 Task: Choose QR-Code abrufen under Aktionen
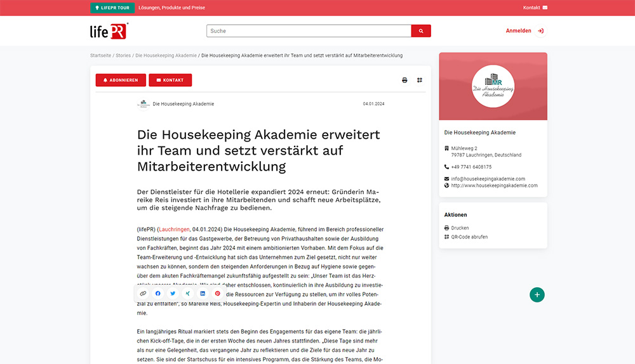pos(469,237)
